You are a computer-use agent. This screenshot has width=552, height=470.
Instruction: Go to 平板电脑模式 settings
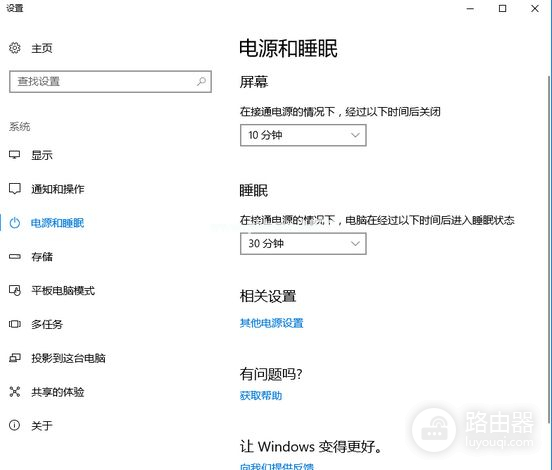[x=63, y=290]
